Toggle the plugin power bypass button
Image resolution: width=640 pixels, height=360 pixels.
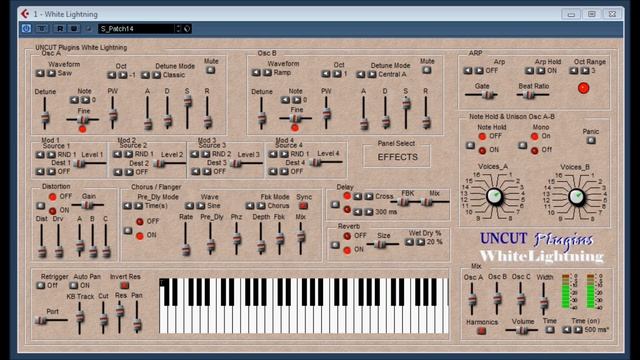26,29
